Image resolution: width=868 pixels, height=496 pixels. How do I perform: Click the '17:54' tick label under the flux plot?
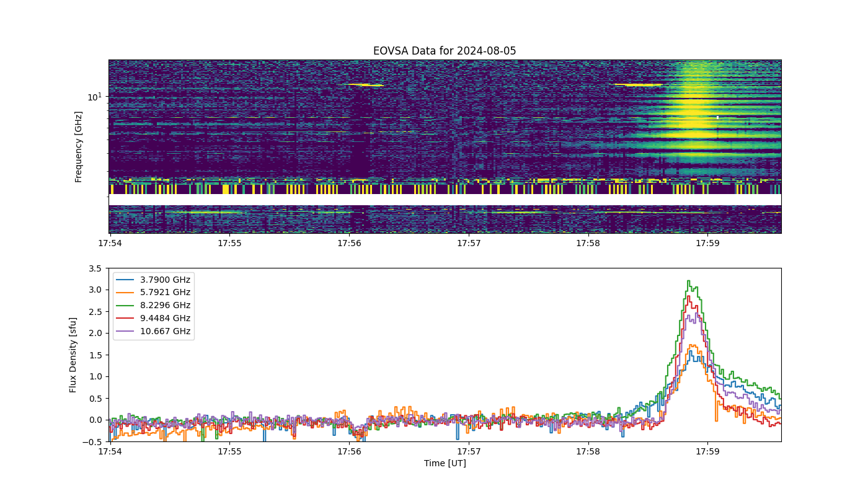(110, 451)
